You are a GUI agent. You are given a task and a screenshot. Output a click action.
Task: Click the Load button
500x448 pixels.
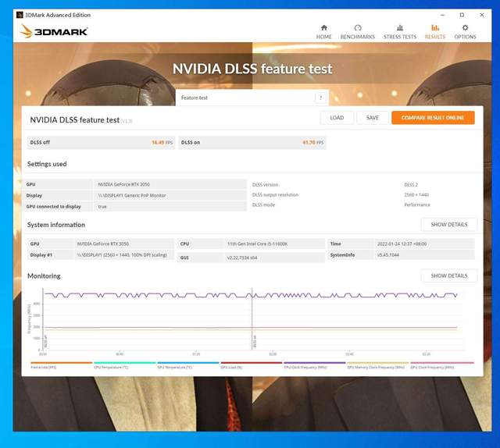337,118
